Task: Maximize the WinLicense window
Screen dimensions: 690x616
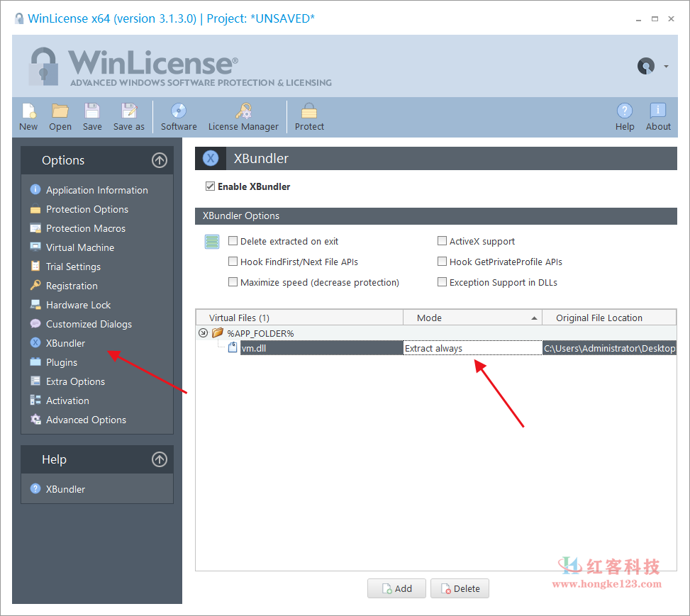Action: (655, 19)
